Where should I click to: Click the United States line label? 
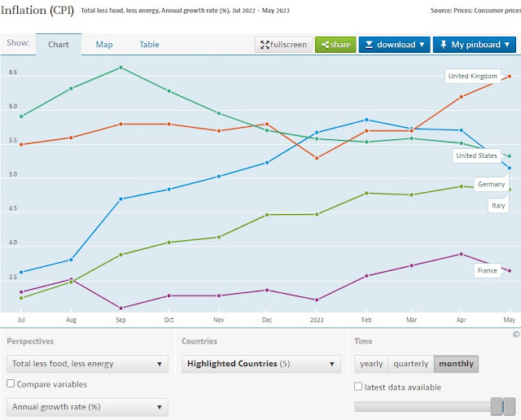[476, 155]
